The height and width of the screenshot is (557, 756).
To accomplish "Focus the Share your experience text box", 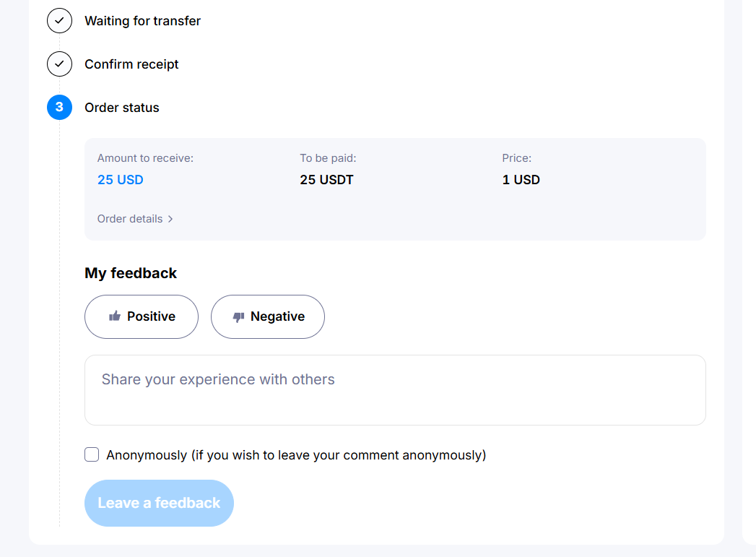I will coord(395,390).
